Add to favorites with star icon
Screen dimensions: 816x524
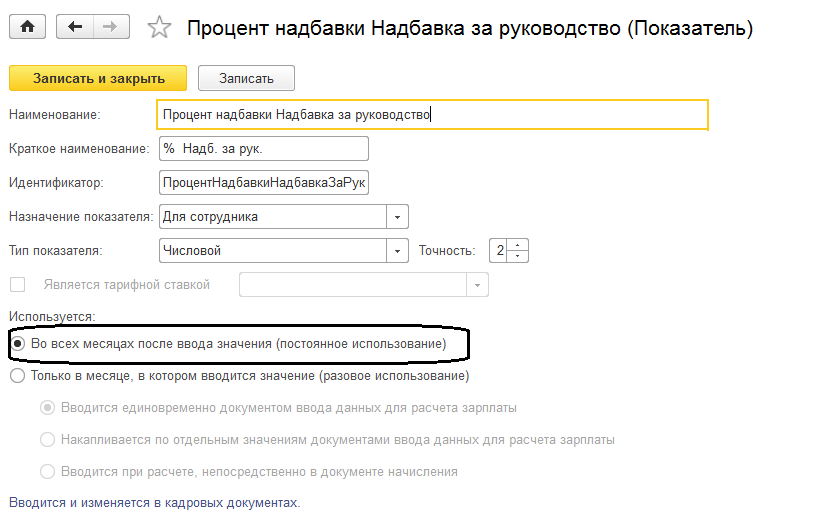159,28
